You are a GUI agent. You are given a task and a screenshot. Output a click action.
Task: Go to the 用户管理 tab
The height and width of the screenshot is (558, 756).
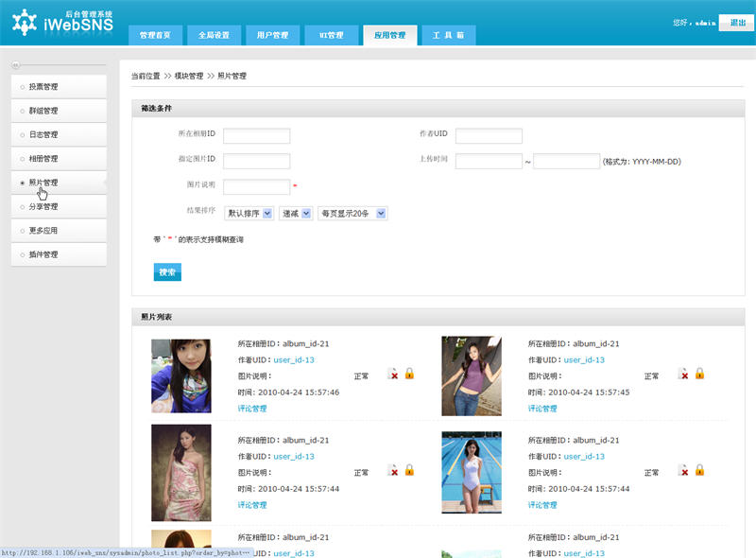272,35
